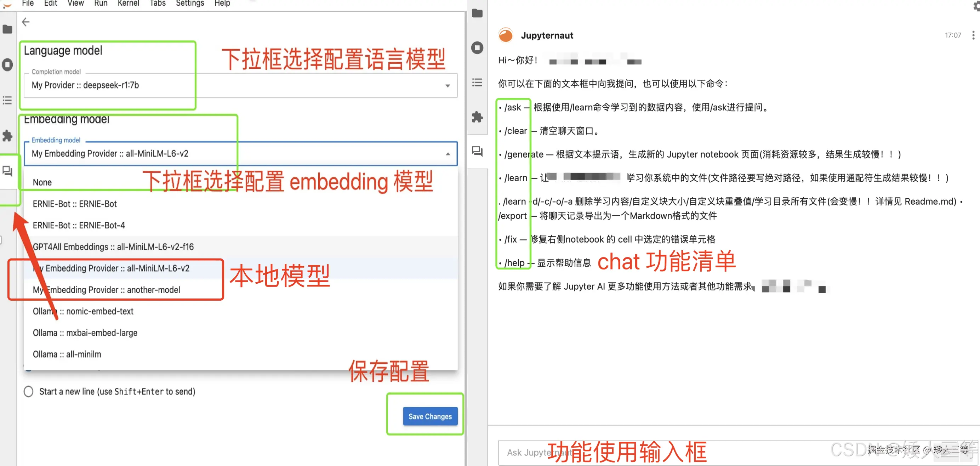980x466 pixels.
Task: Open the Completion model dropdown
Action: pyautogui.click(x=448, y=86)
